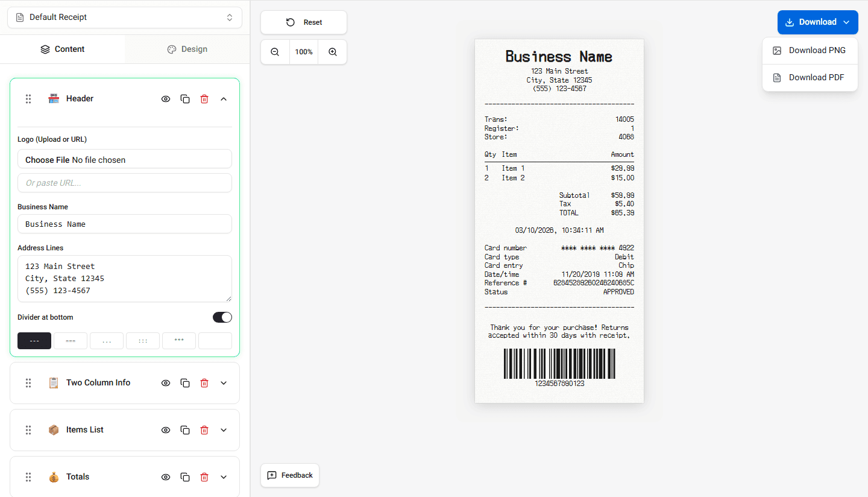
Task: Toggle visibility of the Two Column Info section
Action: click(x=165, y=382)
